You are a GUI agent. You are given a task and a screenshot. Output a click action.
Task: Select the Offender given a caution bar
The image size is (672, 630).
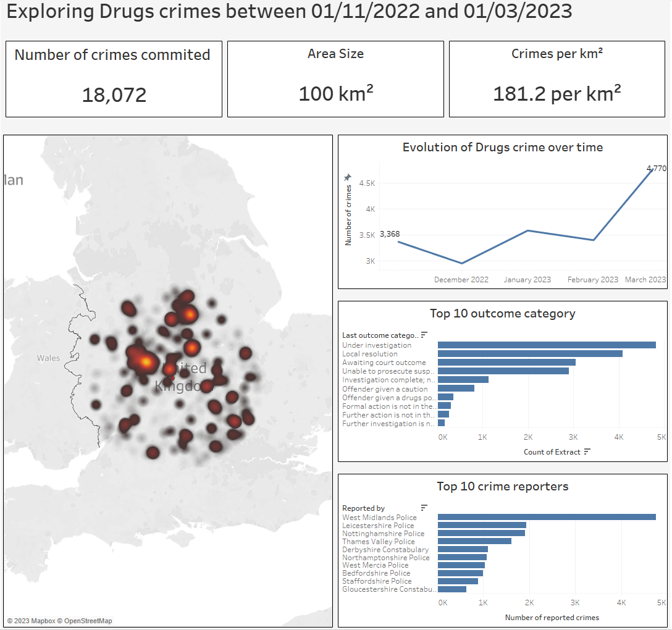click(x=456, y=388)
